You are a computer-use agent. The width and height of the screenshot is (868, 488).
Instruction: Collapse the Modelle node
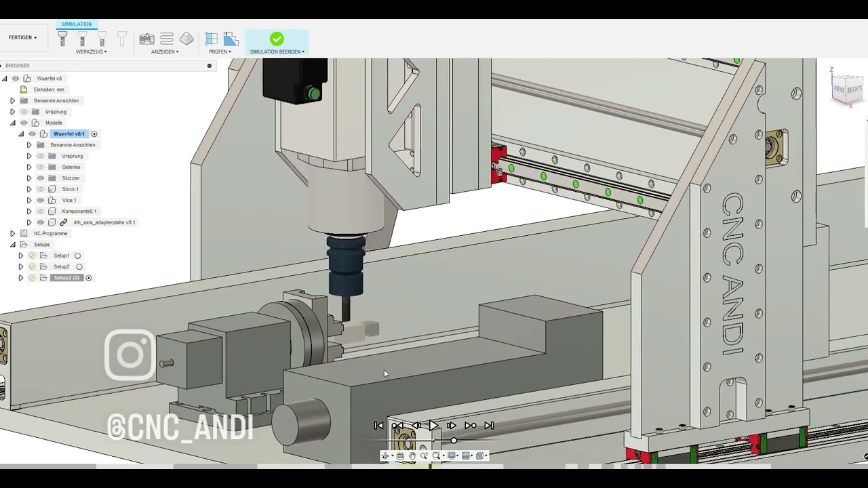point(12,123)
